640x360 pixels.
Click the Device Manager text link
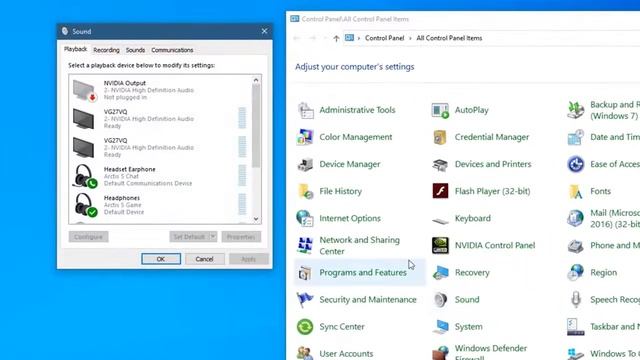[x=350, y=164]
